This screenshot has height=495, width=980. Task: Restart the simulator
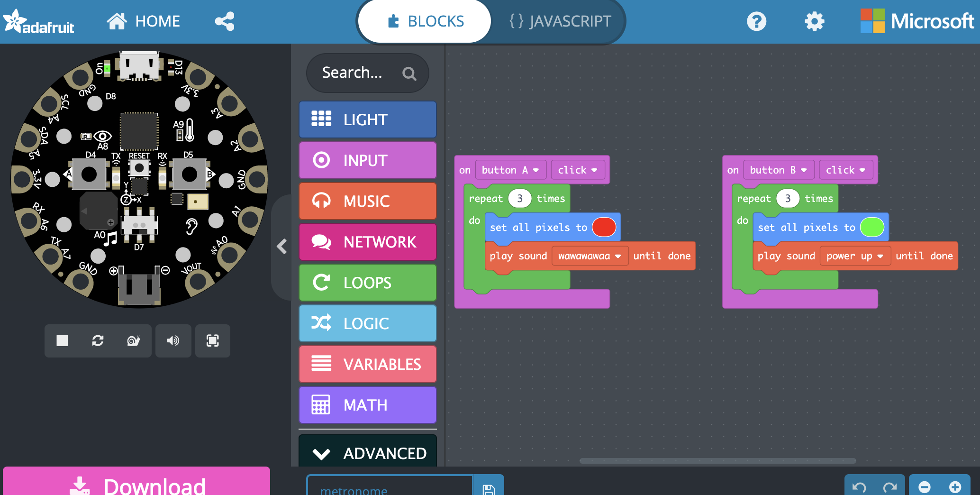coord(98,340)
